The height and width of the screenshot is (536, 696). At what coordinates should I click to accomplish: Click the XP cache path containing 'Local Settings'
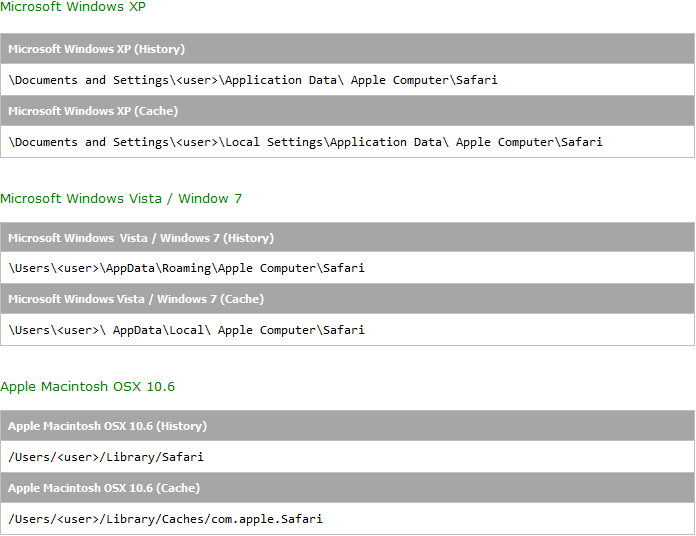coord(305,142)
